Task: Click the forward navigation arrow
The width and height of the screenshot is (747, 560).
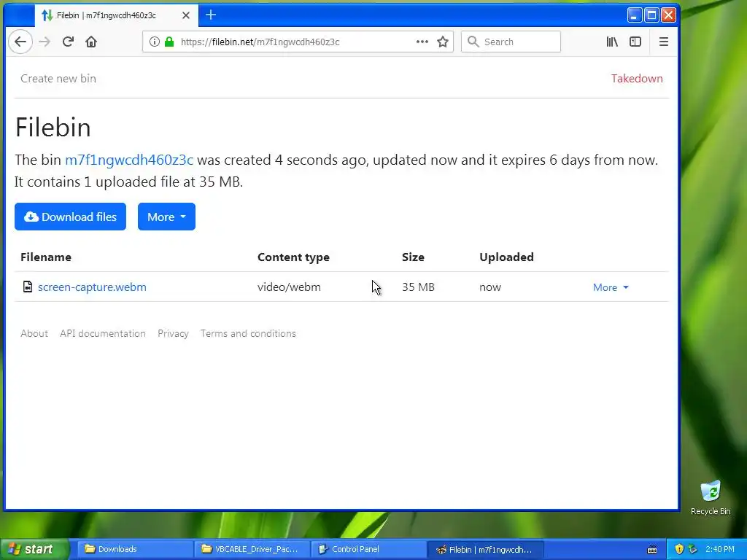Action: [44, 42]
